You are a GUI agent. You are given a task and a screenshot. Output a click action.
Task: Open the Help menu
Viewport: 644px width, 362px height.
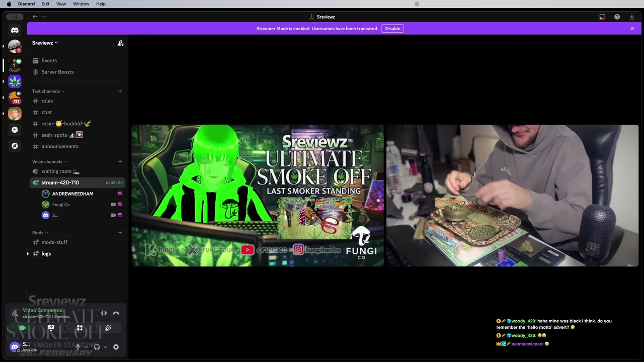101,4
